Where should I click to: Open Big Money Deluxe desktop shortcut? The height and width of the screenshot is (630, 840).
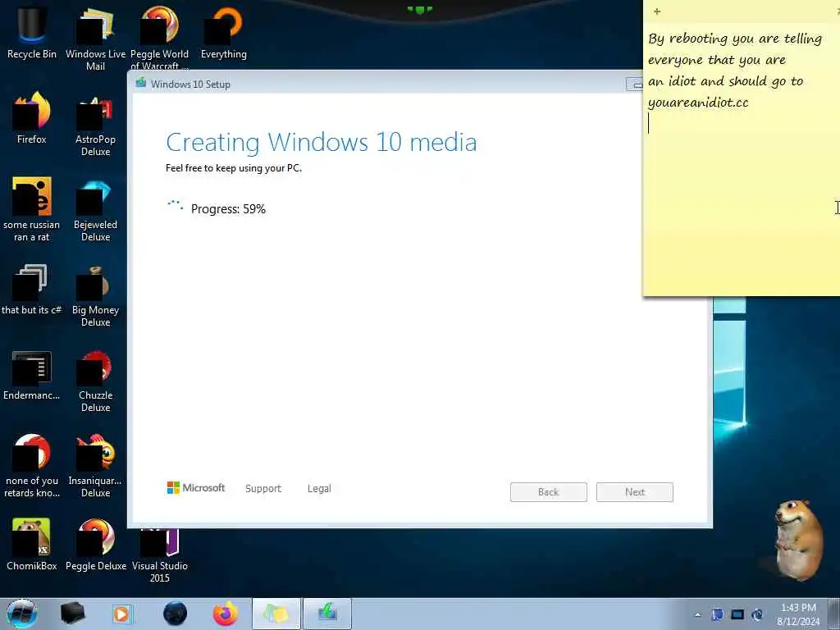point(95,294)
